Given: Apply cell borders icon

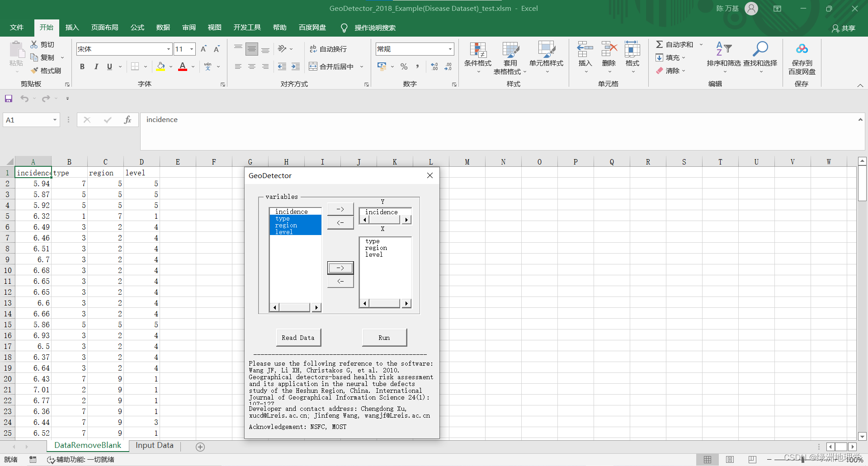Looking at the screenshot, I should (x=135, y=66).
